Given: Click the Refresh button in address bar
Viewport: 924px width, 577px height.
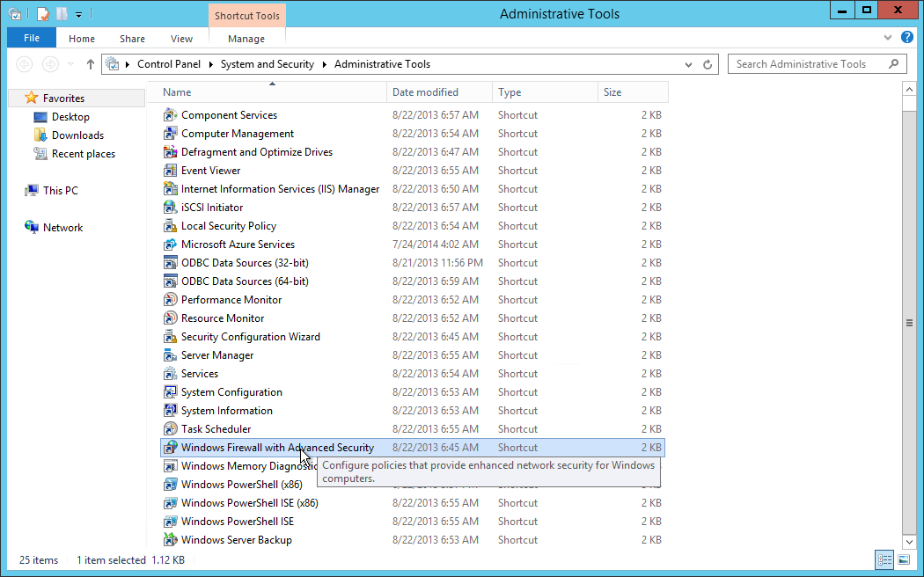Looking at the screenshot, I should point(708,64).
